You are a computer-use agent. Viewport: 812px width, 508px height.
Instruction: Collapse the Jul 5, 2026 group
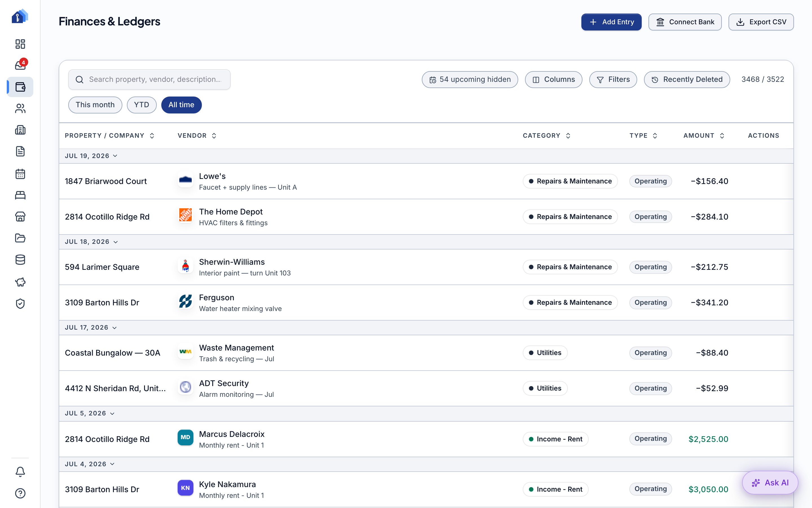pyautogui.click(x=90, y=413)
